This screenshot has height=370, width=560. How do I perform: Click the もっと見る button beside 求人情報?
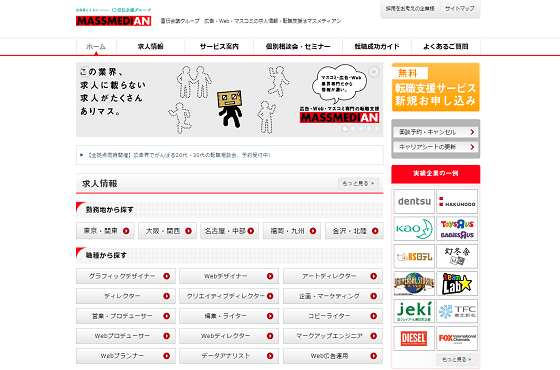pyautogui.click(x=358, y=184)
